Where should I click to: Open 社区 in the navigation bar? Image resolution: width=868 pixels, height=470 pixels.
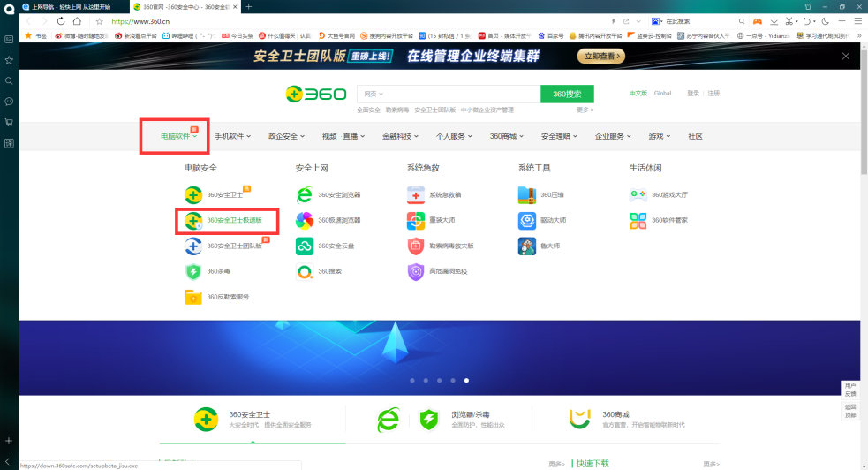coord(695,136)
